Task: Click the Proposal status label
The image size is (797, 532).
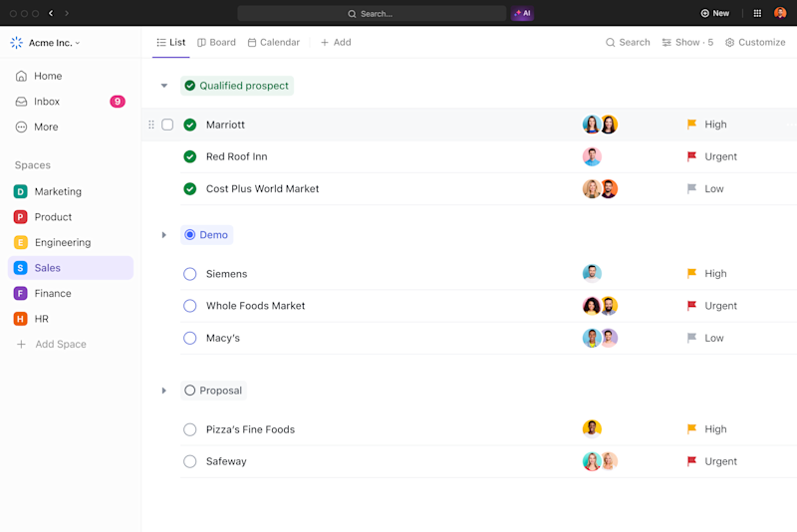Action: click(213, 391)
